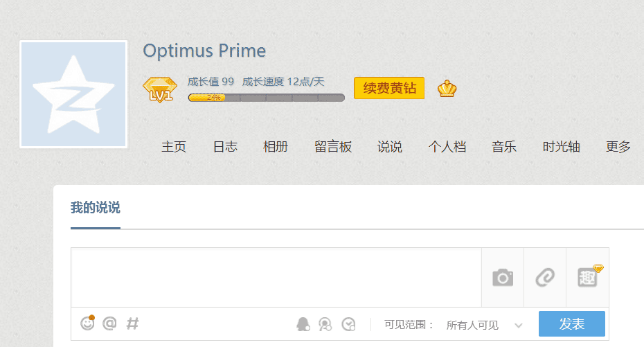Click the @ mention friends icon

109,323
